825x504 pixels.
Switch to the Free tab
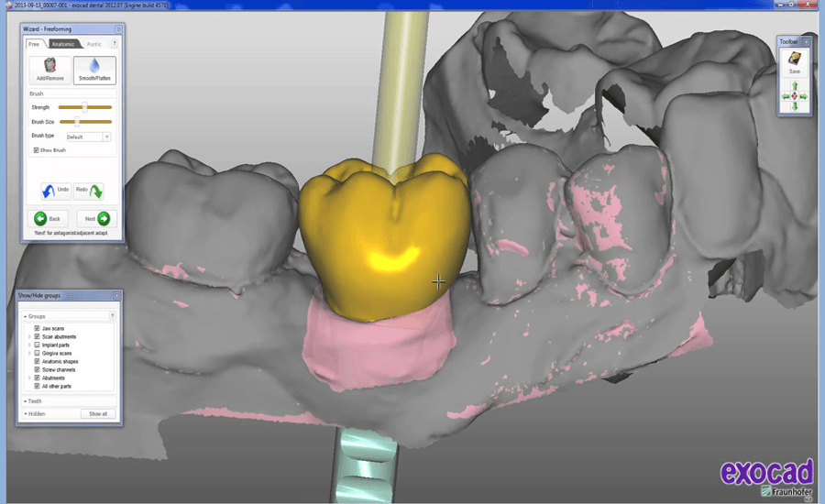34,44
